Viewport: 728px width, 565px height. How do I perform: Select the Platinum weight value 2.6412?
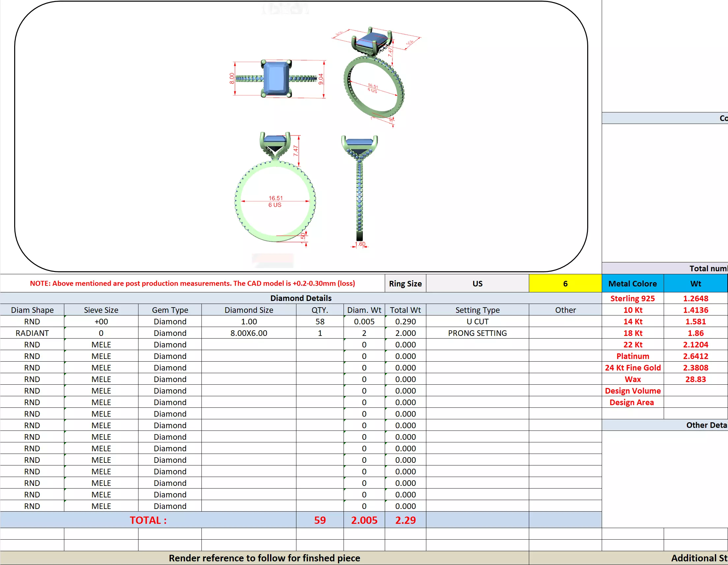pyautogui.click(x=695, y=356)
